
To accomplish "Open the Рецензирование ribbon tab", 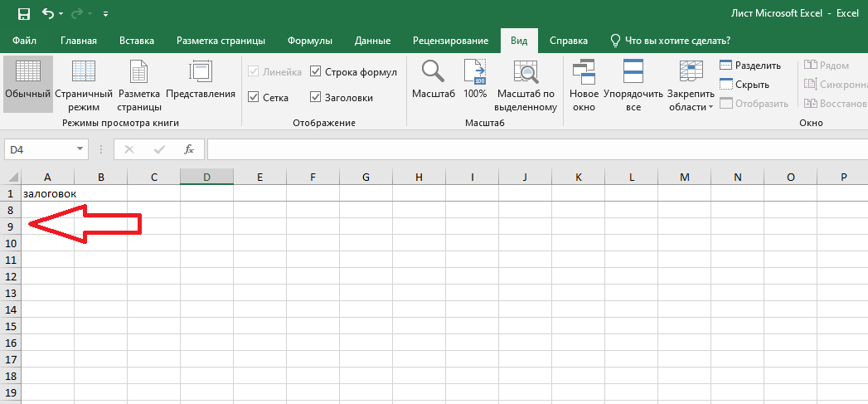I will click(x=451, y=41).
